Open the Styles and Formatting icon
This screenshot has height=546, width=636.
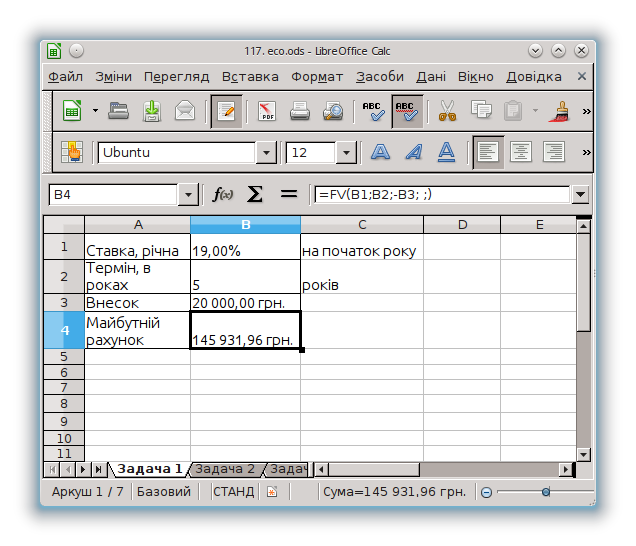click(72, 152)
